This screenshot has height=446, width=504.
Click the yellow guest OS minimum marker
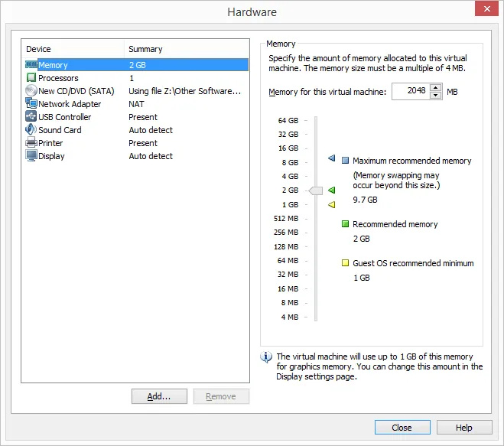click(332, 204)
